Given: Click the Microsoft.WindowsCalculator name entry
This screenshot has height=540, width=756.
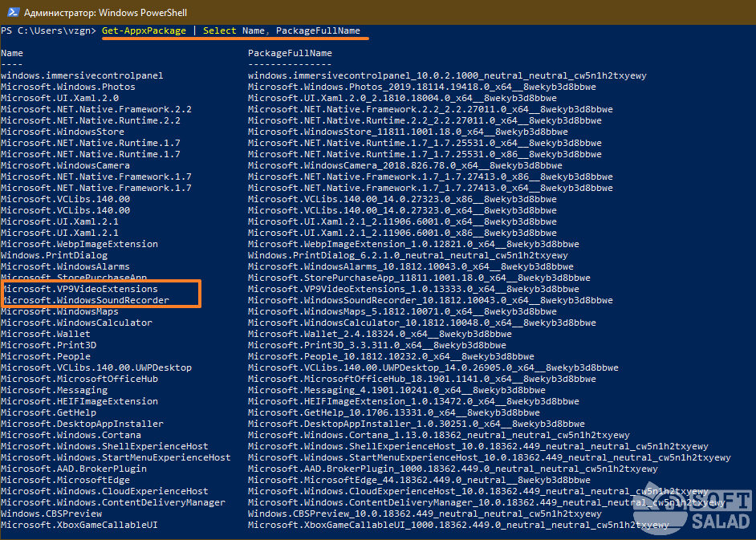Looking at the screenshot, I should tap(76, 323).
